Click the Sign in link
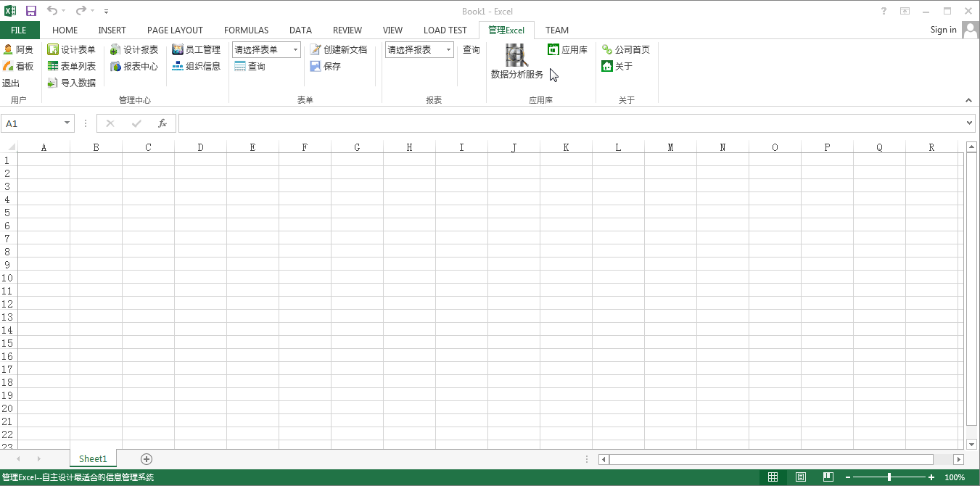Viewport: 980px width, 486px height. (943, 30)
